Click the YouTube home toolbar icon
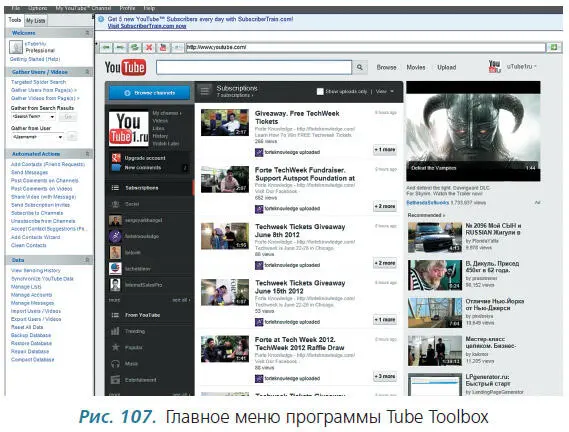Viewport: 569px width, 432px height. coord(163,47)
